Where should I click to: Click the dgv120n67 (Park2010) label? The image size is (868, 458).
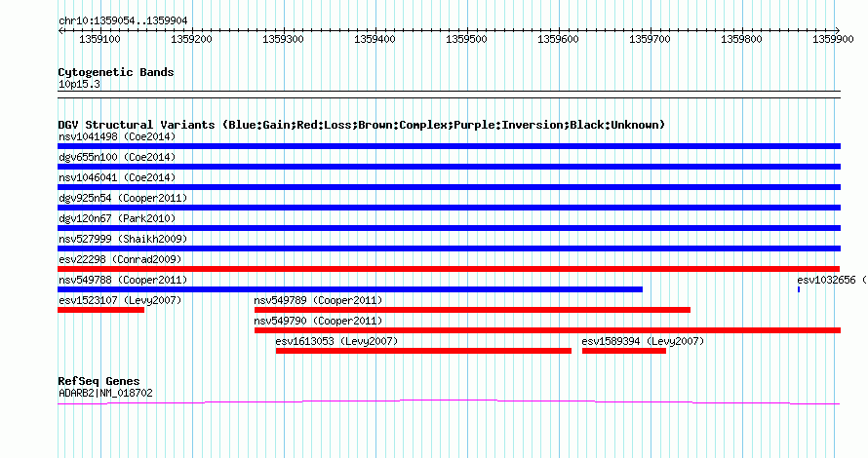(117, 218)
